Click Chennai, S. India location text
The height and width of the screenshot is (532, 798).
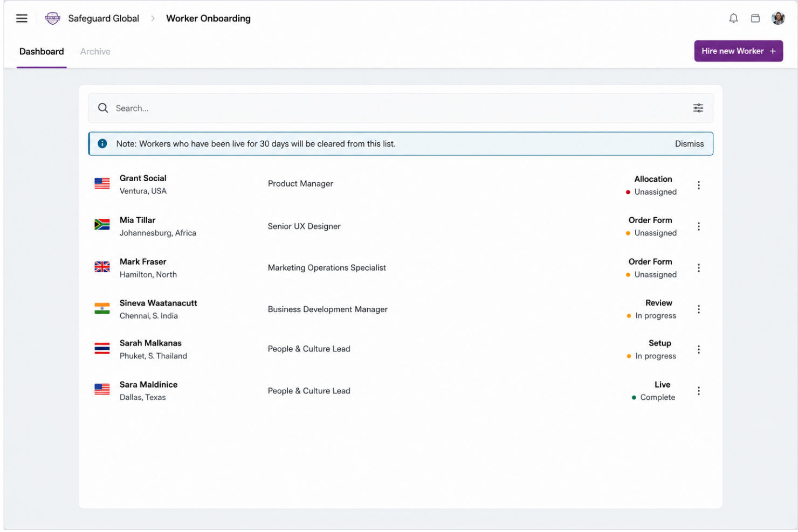pyautogui.click(x=149, y=316)
